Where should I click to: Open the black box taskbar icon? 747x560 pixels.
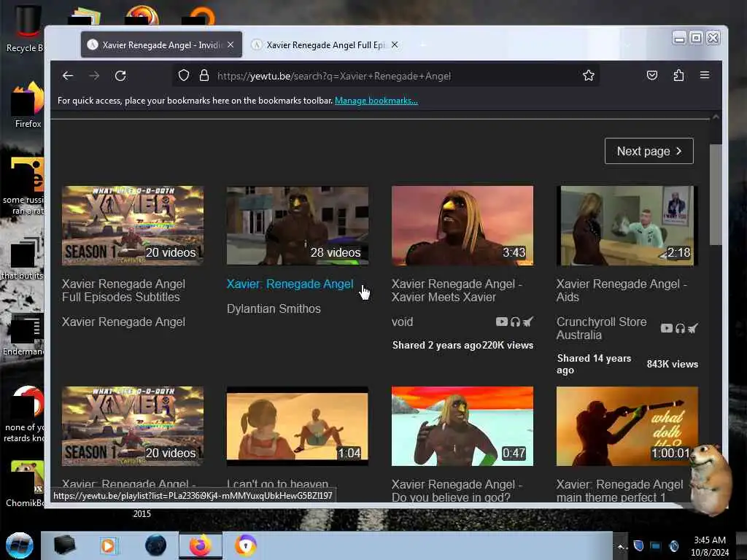coord(64,545)
